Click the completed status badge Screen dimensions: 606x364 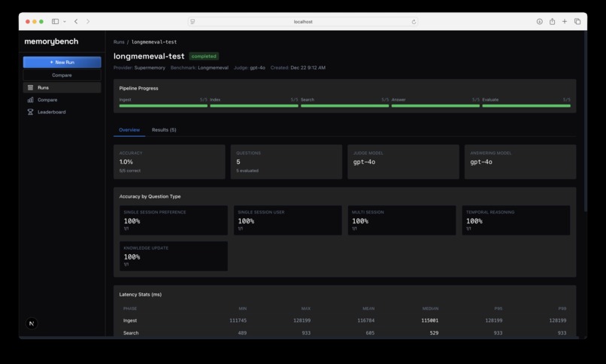[x=204, y=56]
